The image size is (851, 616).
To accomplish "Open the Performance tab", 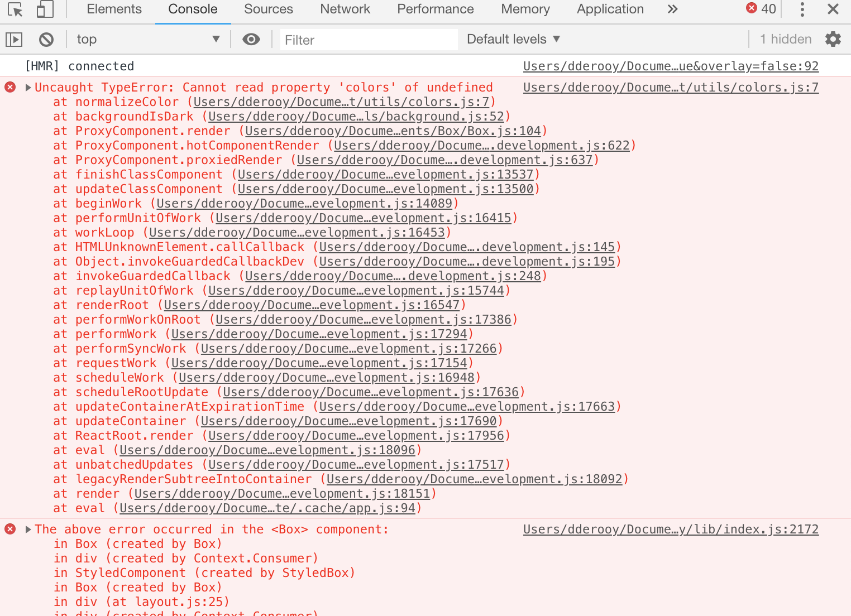I will pyautogui.click(x=436, y=9).
